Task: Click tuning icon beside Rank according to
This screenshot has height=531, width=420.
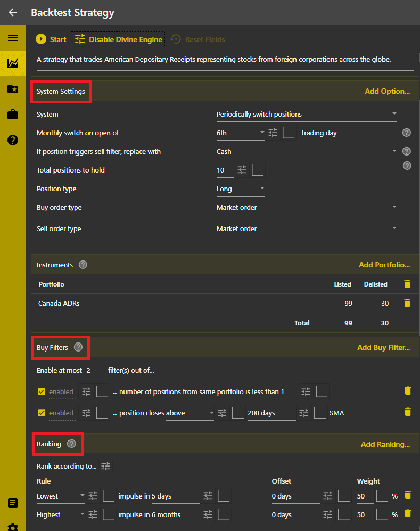Action: click(106, 466)
